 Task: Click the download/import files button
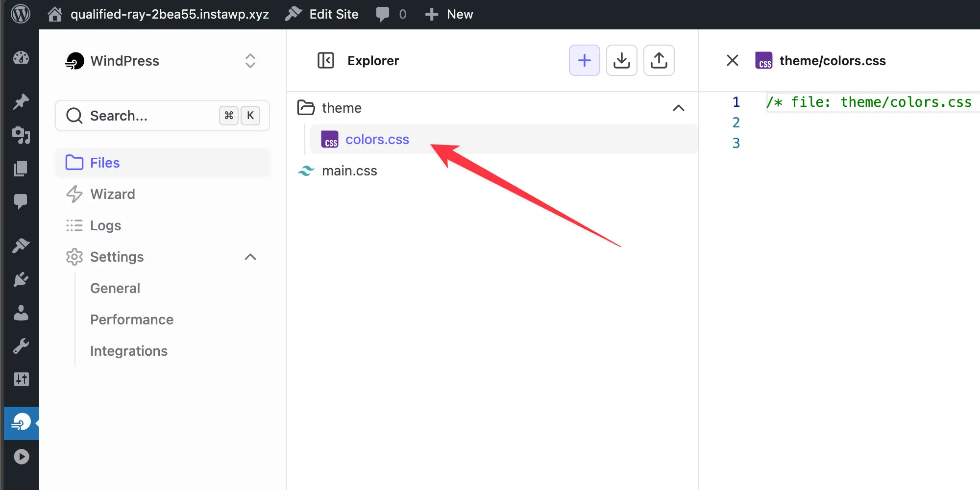coord(622,60)
